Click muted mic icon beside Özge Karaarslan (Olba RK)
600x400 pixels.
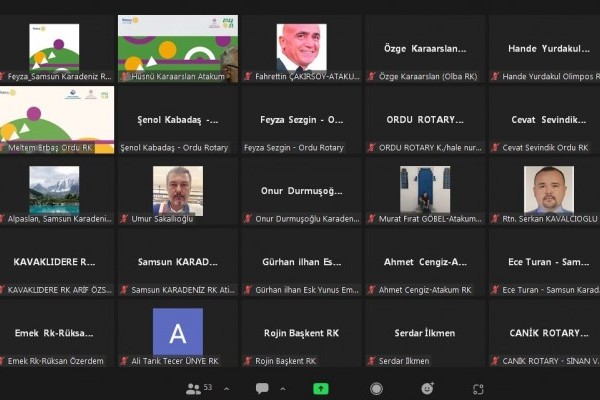pyautogui.click(x=372, y=77)
